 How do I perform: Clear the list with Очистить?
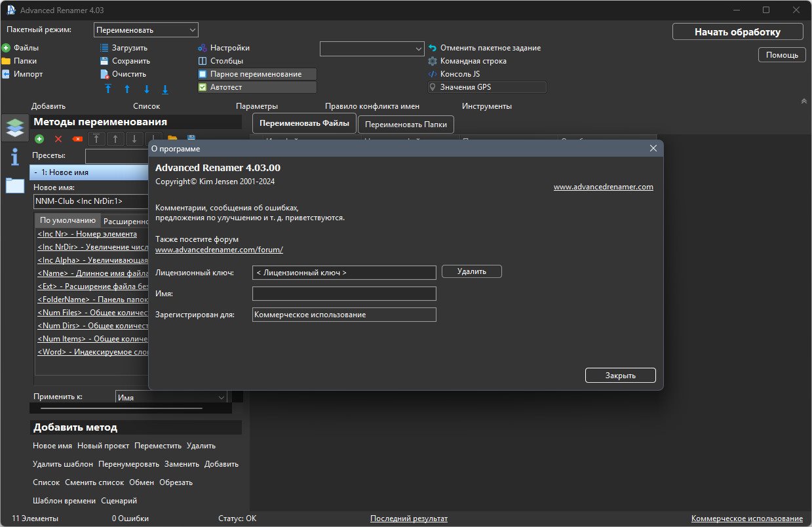coord(124,74)
